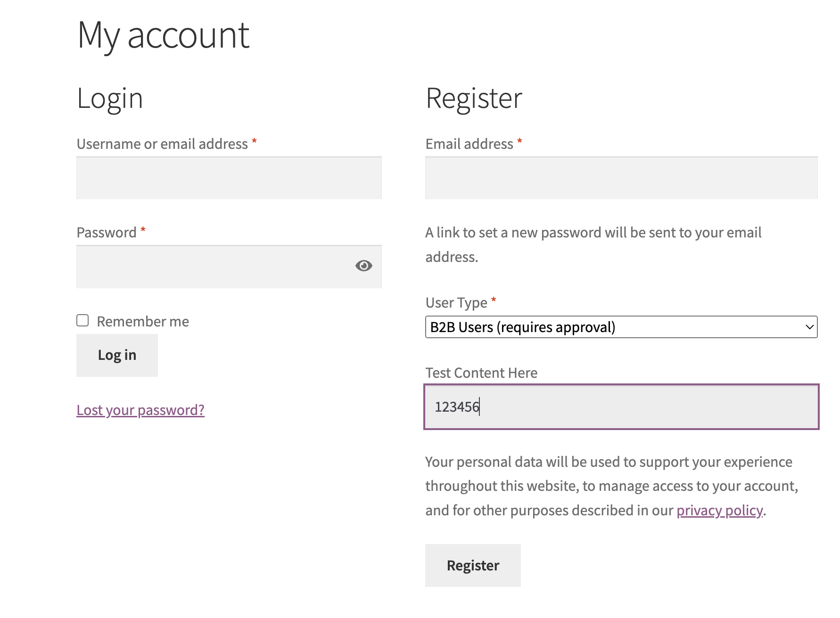Click the Login section heading
Image resolution: width=840 pixels, height=618 pixels.
(x=110, y=98)
